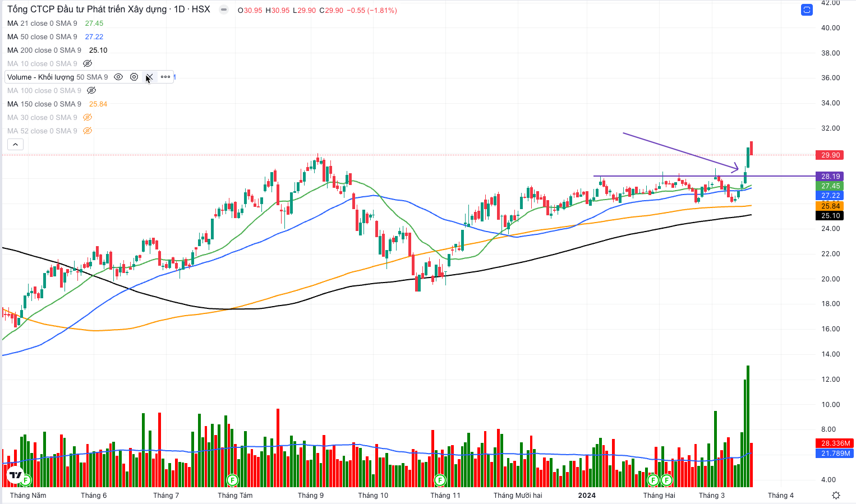
Task: Open the F event marker above Tháng Tám
Action: (232, 480)
